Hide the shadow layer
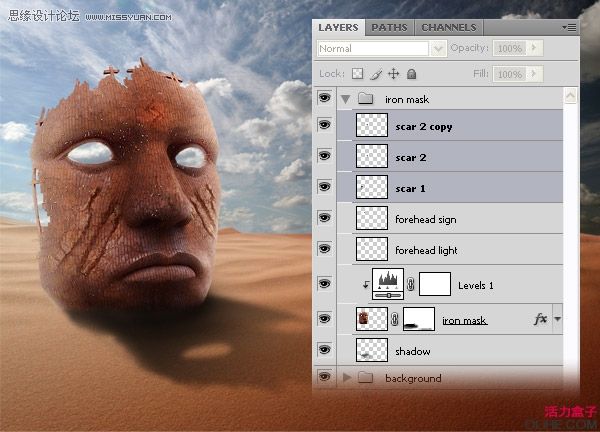The image size is (600, 432). (x=324, y=350)
